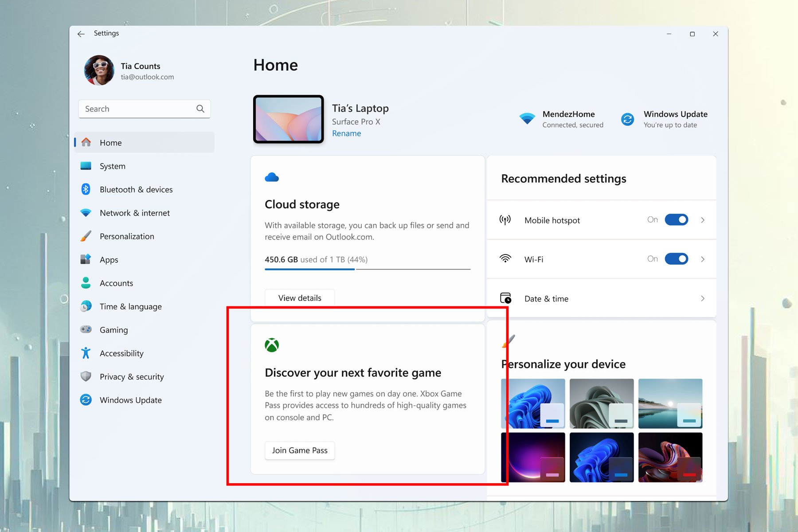Click the Time & language globe icon
The width and height of the screenshot is (798, 532).
pyautogui.click(x=86, y=306)
